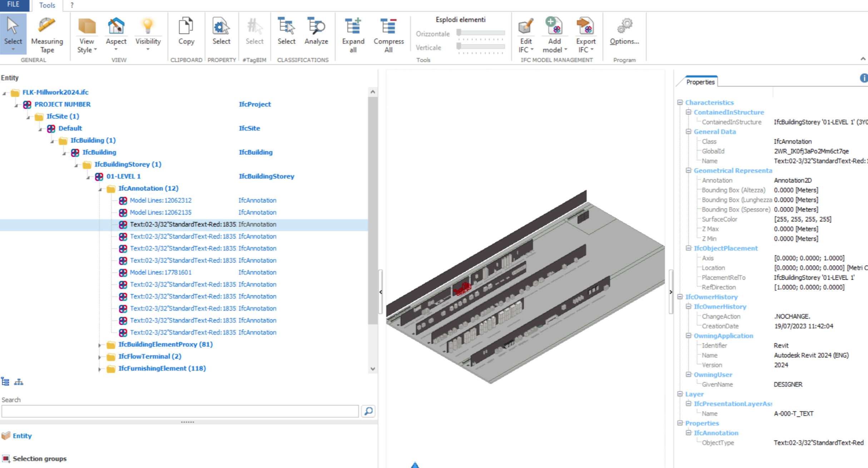
Task: Click inside the Search input field
Action: (179, 411)
